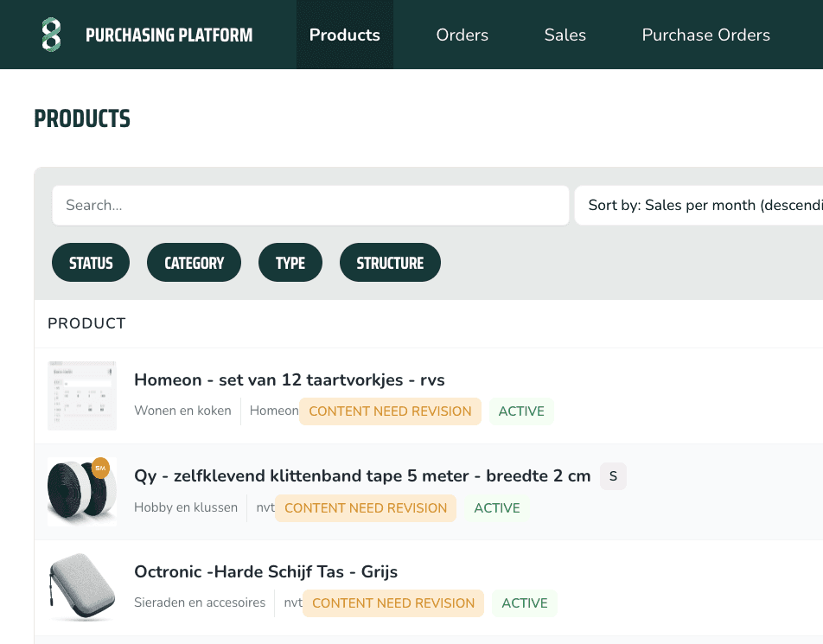The width and height of the screenshot is (823, 644).
Task: Click the Homeon taartvorkjes product thumbnail
Action: coord(82,396)
